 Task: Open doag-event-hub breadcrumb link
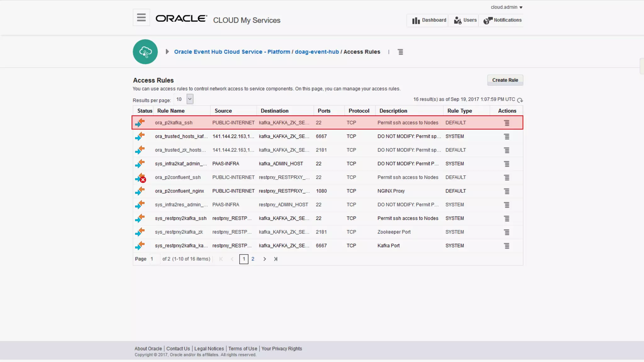(317, 52)
